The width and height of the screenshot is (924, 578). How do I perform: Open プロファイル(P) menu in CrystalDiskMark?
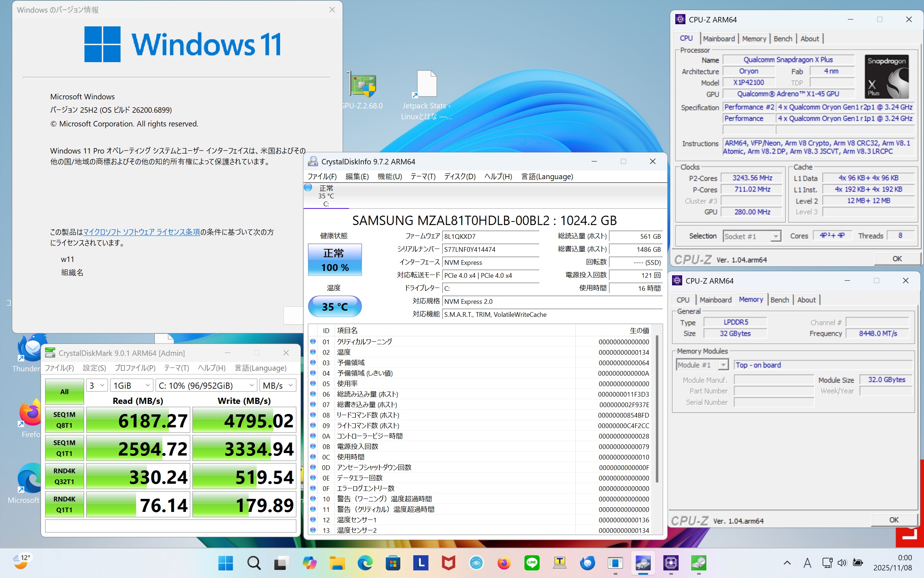[135, 368]
